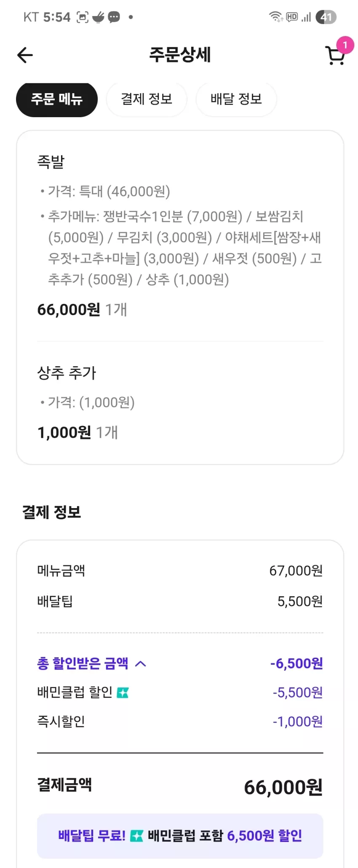Tap the 배민클럽 할인 discount row
The width and height of the screenshot is (358, 868).
180,692
